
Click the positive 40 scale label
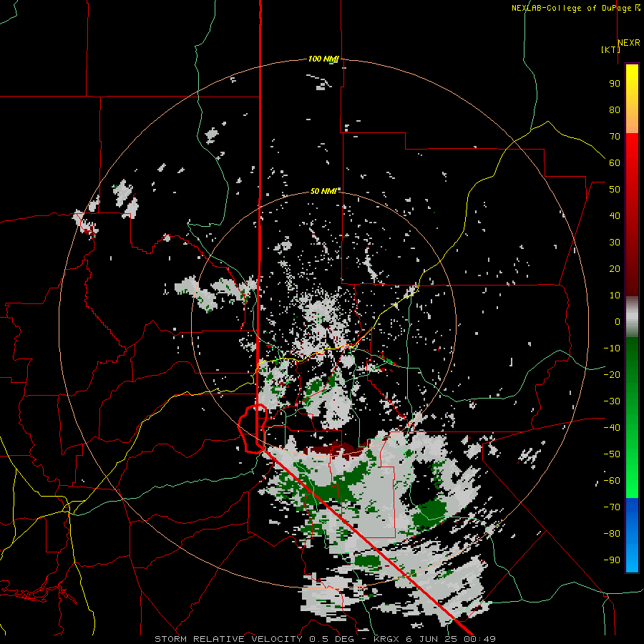(615, 215)
